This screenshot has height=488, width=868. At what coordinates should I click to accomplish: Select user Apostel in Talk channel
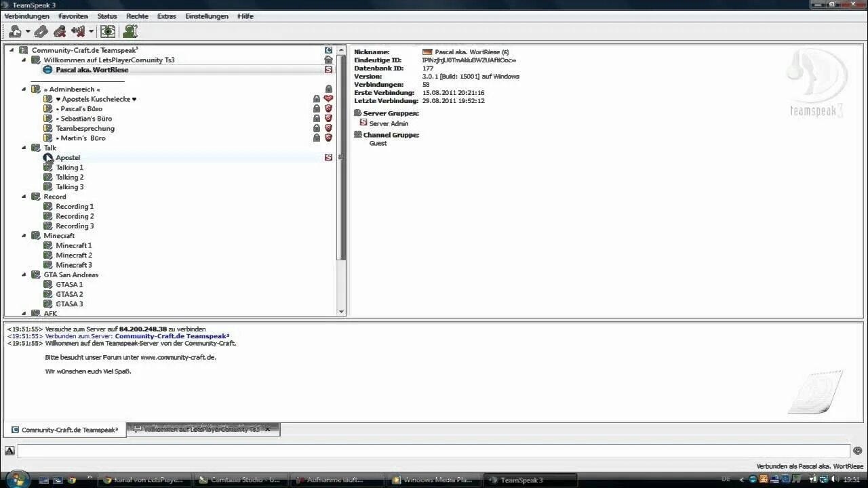(x=68, y=157)
